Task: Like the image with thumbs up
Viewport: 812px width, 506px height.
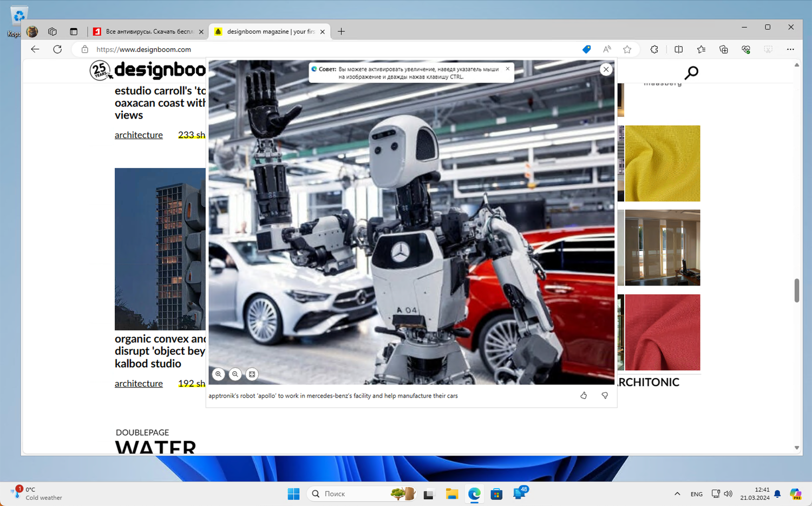Action: click(x=584, y=395)
